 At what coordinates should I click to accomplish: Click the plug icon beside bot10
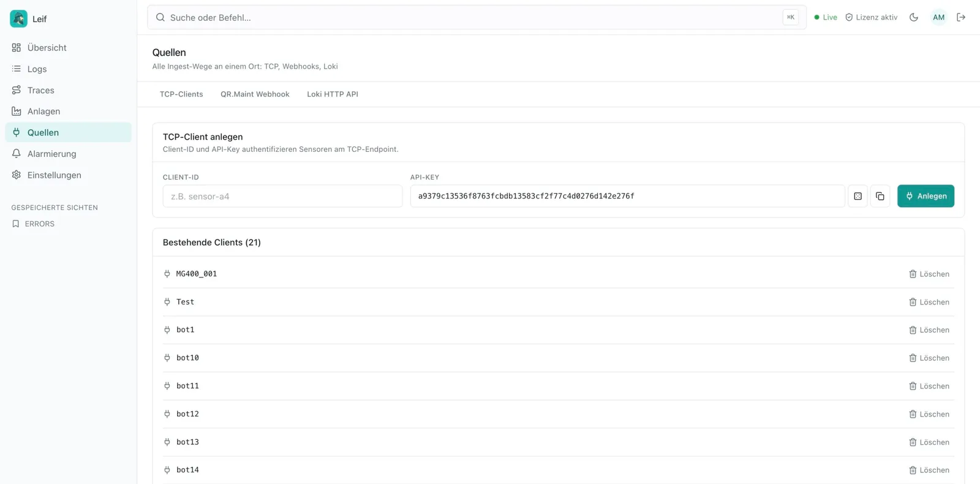[x=167, y=358]
